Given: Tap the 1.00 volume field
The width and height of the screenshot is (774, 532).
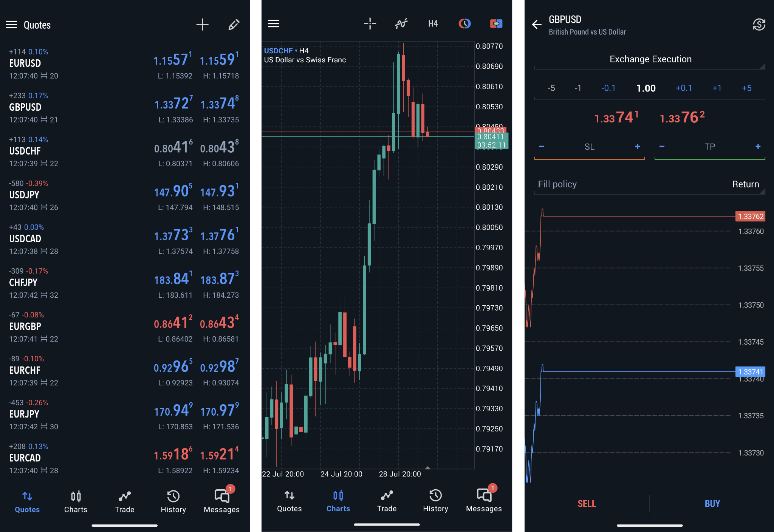Looking at the screenshot, I should (x=646, y=88).
